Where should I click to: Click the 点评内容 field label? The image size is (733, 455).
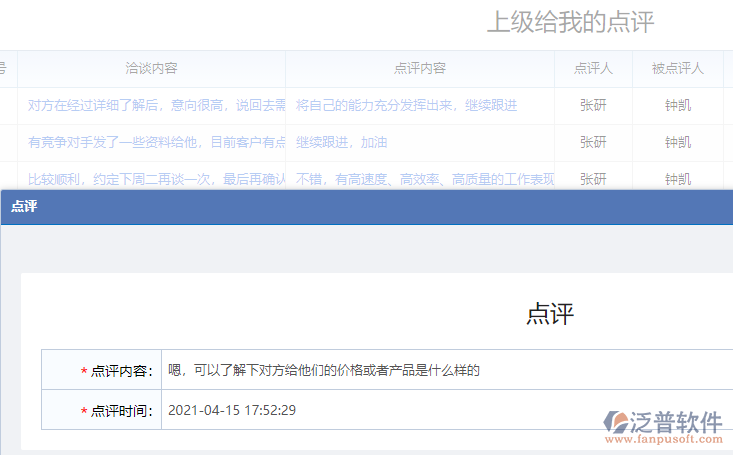[122, 371]
